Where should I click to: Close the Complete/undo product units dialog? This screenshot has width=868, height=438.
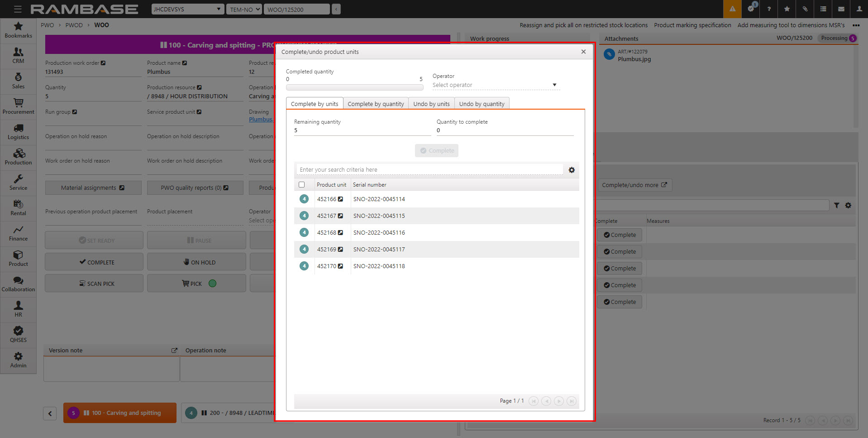coord(583,52)
